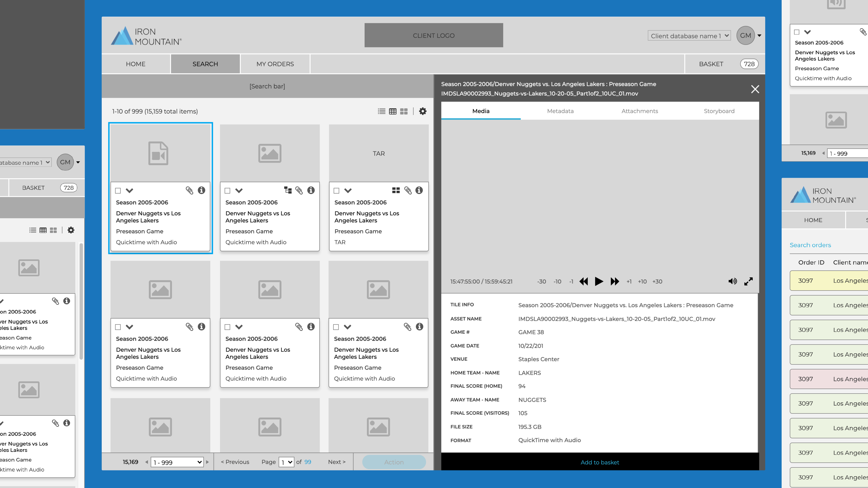
Task: Click attachment paperclip on first tile
Action: coord(189,190)
